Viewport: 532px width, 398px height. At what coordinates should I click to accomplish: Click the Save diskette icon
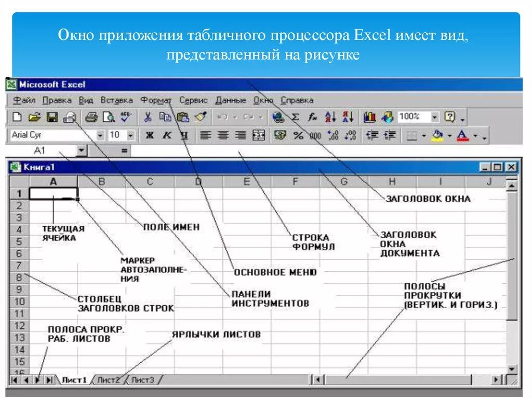point(52,117)
